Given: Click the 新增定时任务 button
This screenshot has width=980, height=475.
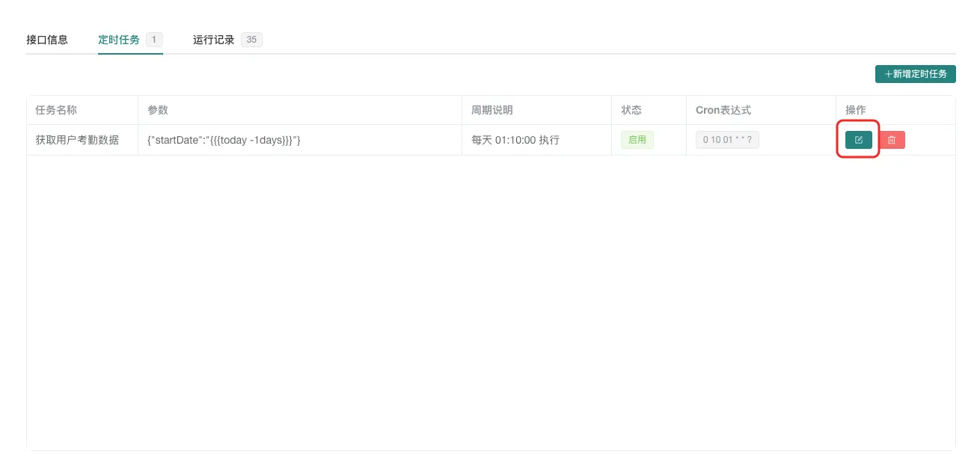Looking at the screenshot, I should tap(915, 74).
